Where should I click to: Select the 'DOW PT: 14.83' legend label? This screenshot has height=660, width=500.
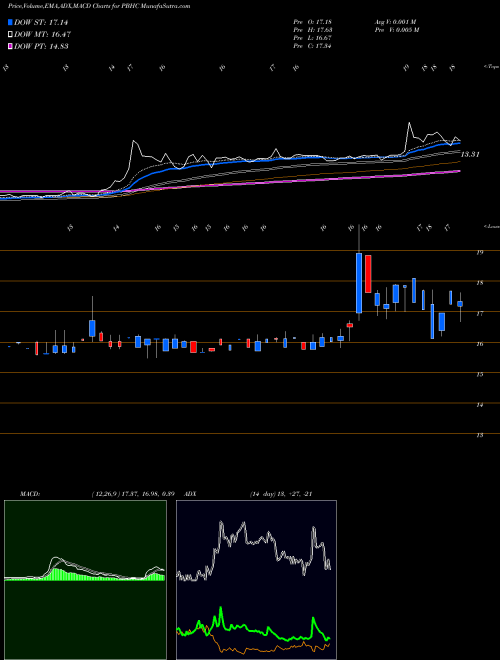pos(41,46)
